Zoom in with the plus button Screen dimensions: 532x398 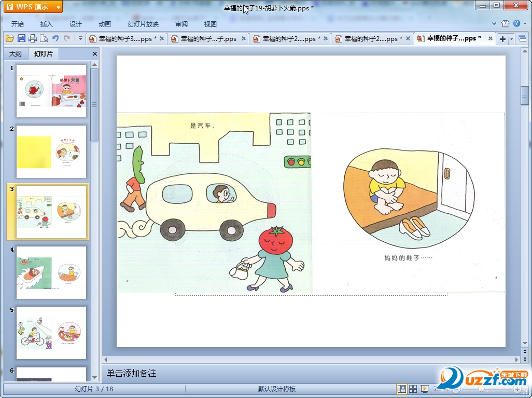coord(517,389)
